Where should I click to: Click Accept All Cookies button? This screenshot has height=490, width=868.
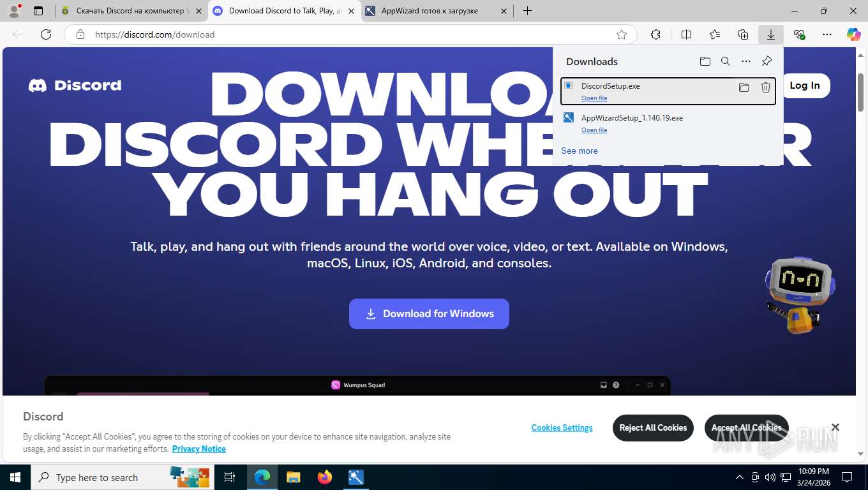(x=746, y=428)
